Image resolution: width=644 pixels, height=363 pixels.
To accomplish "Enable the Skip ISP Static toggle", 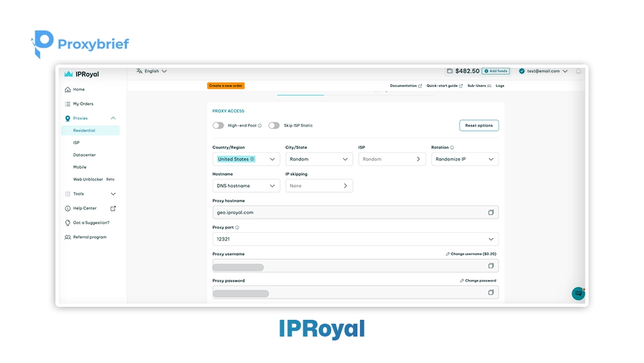I will [274, 125].
